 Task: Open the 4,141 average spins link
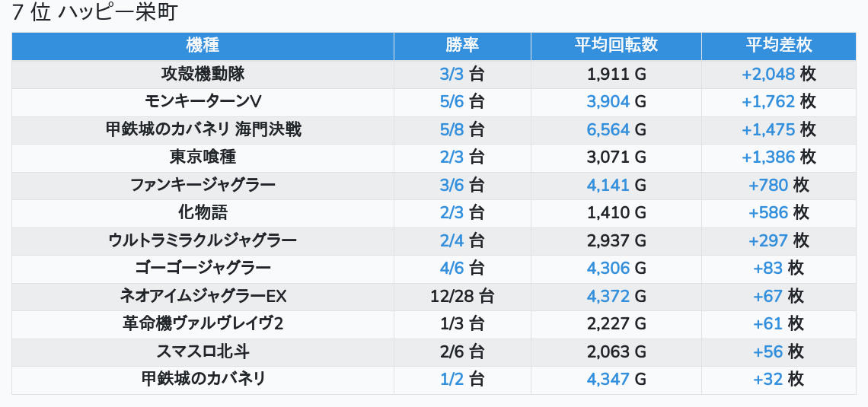[608, 185]
